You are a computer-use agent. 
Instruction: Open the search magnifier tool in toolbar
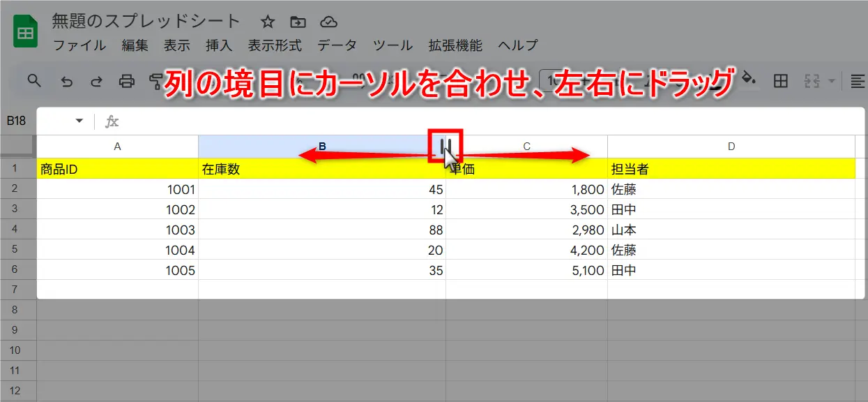[x=34, y=81]
